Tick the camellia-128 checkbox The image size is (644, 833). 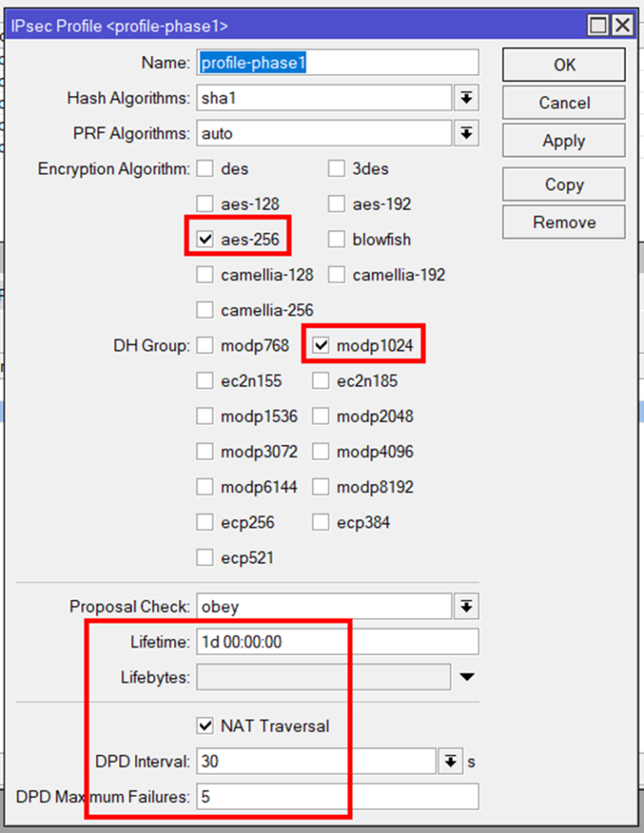coord(205,275)
